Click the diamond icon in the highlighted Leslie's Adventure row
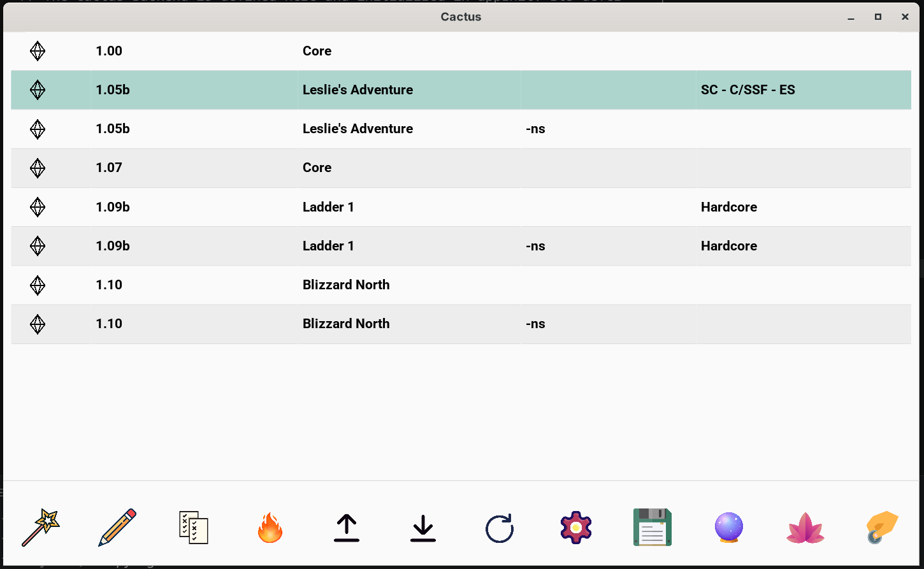 pos(38,90)
